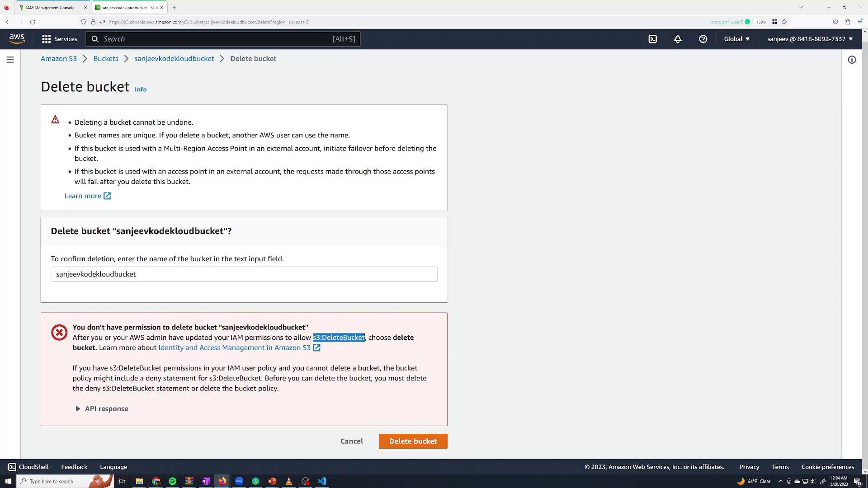The width and height of the screenshot is (868, 488).
Task: Click the browser back arrow
Action: click(8, 22)
